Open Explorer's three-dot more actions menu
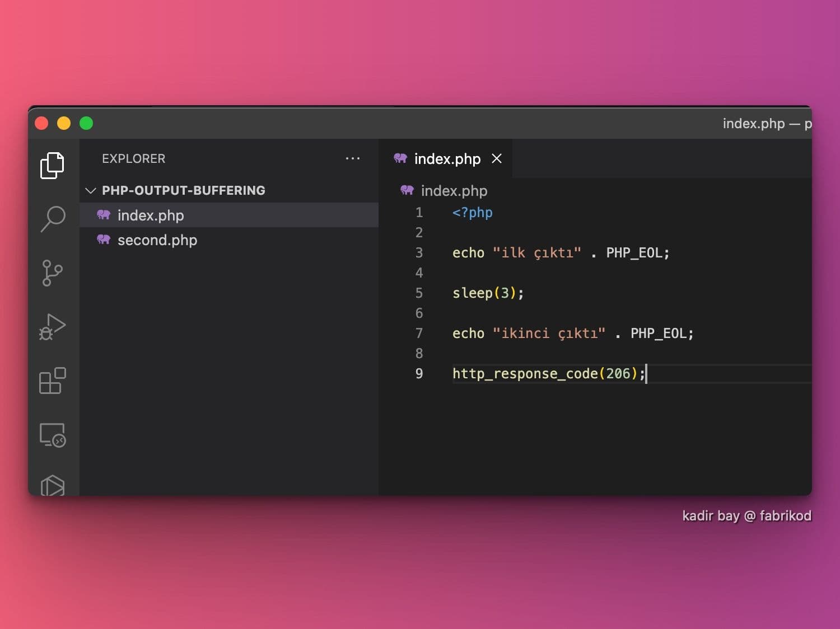 point(353,159)
